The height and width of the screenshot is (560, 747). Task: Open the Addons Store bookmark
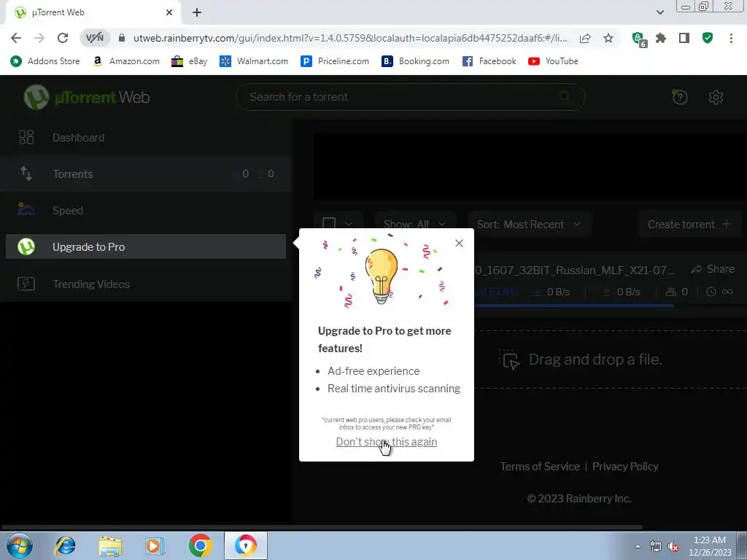point(44,61)
